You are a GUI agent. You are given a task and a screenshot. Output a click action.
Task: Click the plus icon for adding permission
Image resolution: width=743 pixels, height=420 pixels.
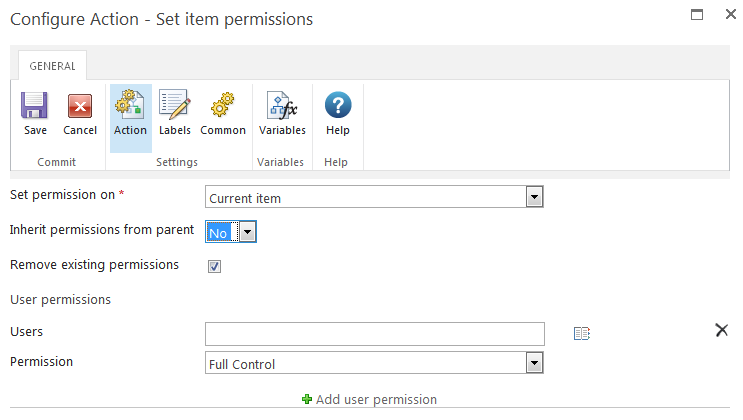click(x=307, y=400)
